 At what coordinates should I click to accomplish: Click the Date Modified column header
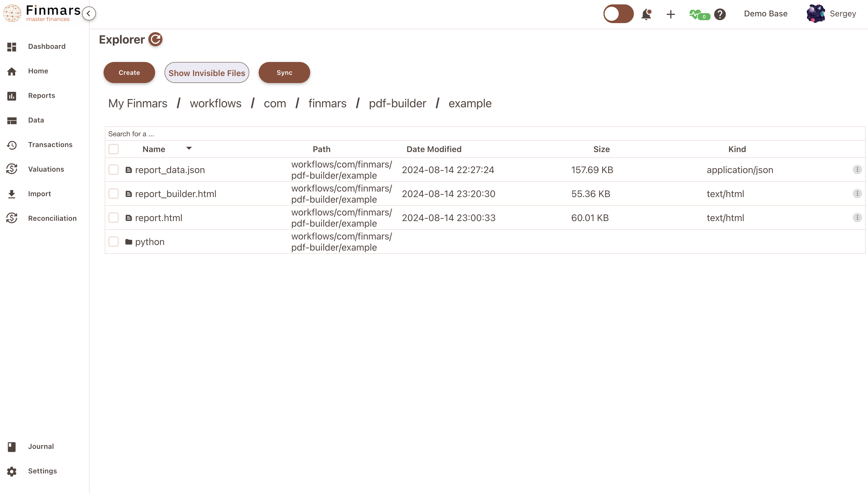click(434, 149)
